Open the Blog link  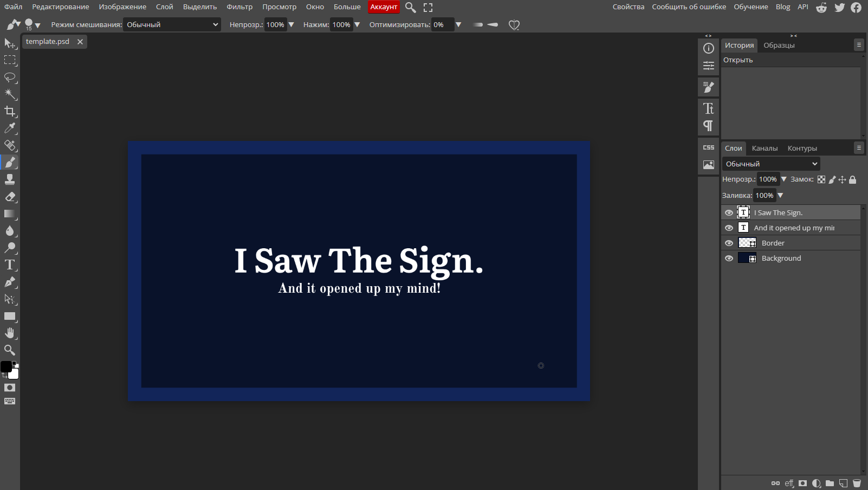point(783,7)
